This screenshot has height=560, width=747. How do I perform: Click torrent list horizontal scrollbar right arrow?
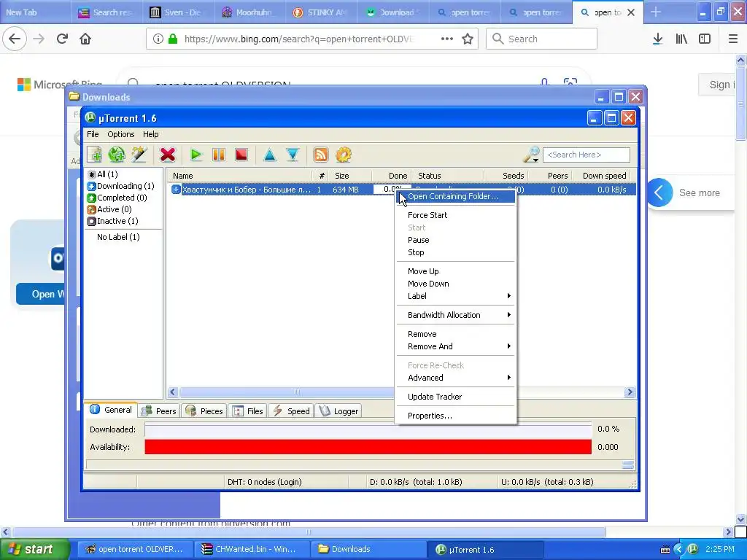point(630,392)
